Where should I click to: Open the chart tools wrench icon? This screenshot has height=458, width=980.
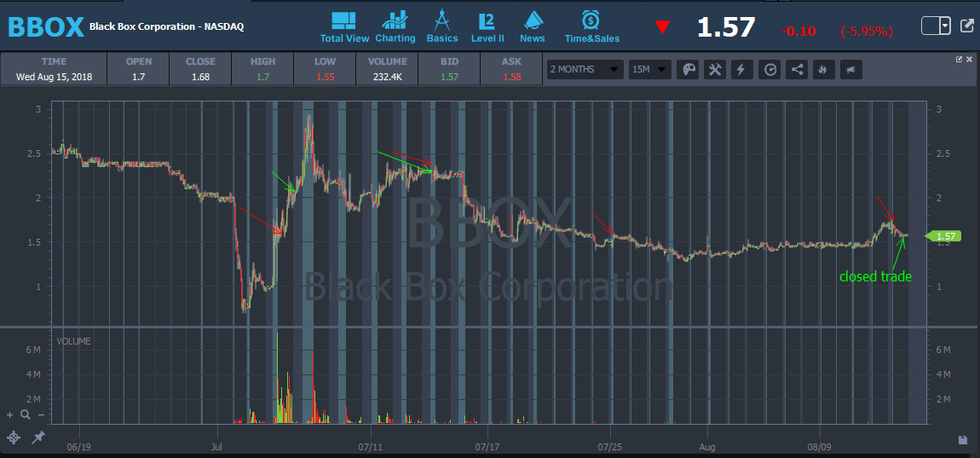click(x=715, y=69)
